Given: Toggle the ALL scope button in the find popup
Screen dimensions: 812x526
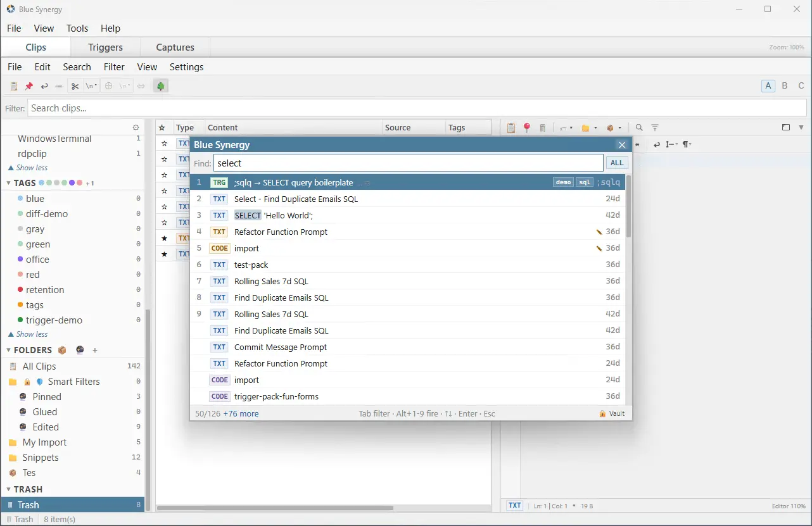Looking at the screenshot, I should (x=618, y=163).
